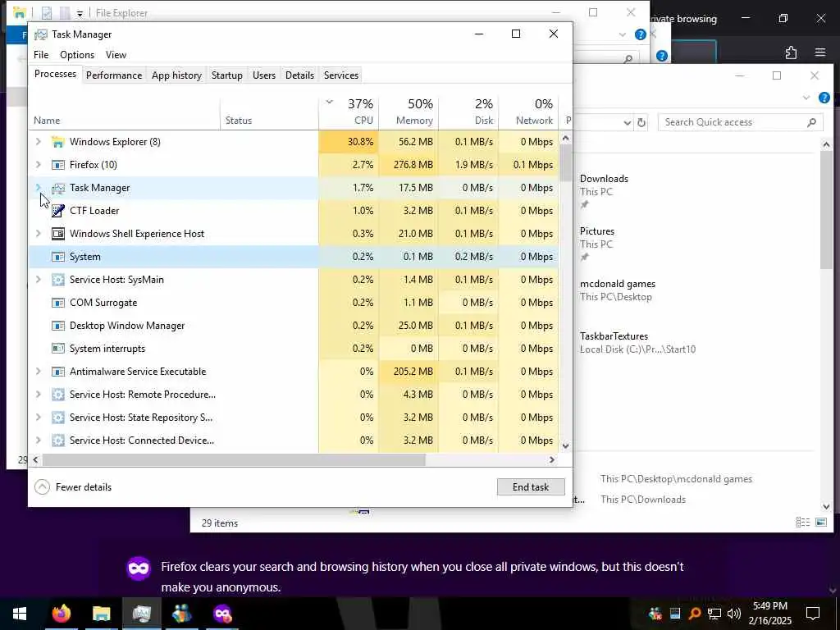Open the View menu in Task Manager
This screenshot has height=630, width=840.
pos(116,55)
